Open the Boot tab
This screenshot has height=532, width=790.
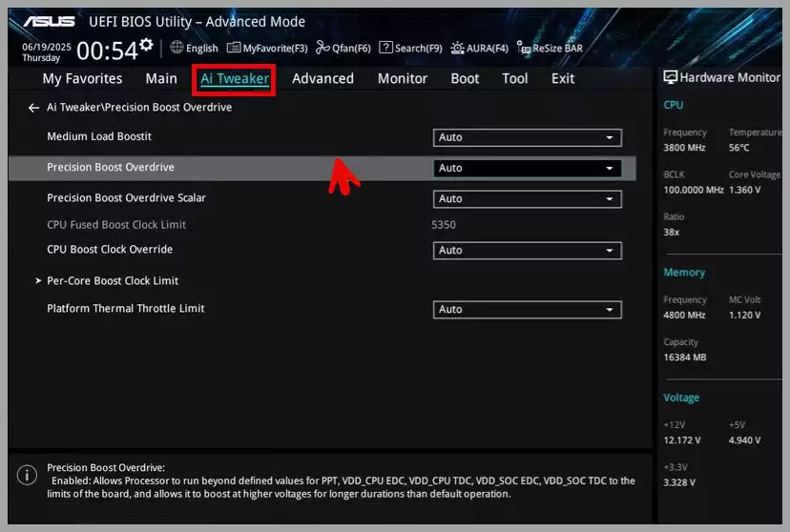[465, 78]
